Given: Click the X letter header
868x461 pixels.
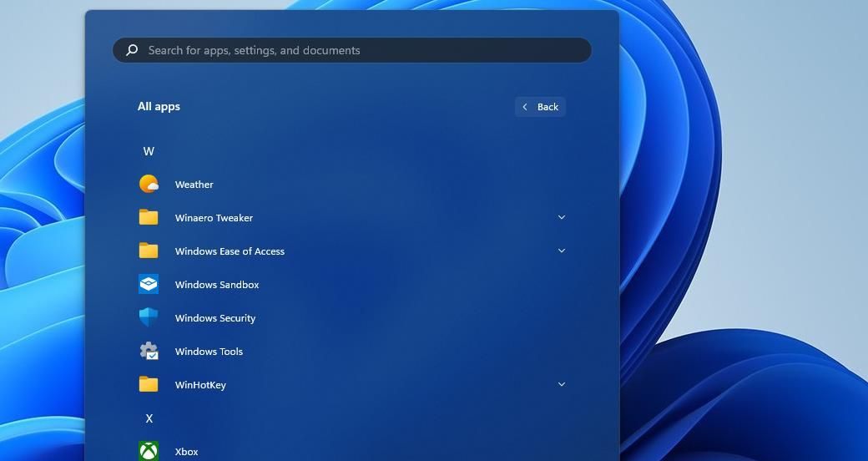Looking at the screenshot, I should click(x=149, y=418).
